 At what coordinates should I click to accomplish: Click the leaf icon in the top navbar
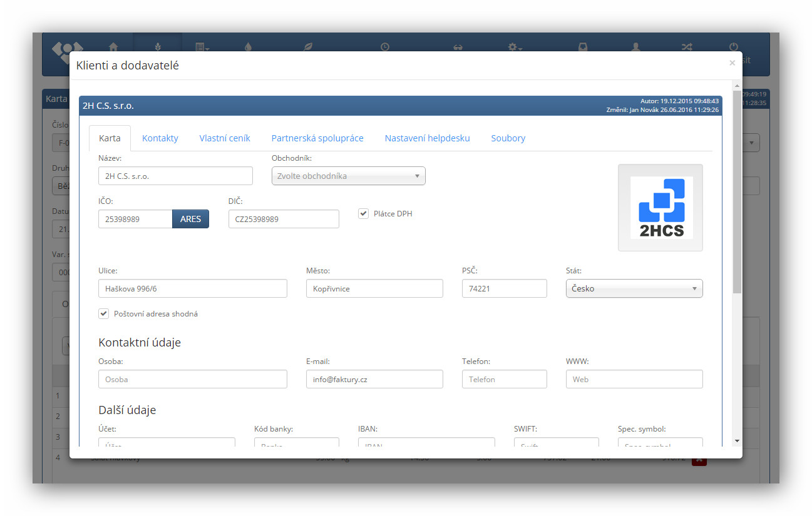pyautogui.click(x=307, y=46)
